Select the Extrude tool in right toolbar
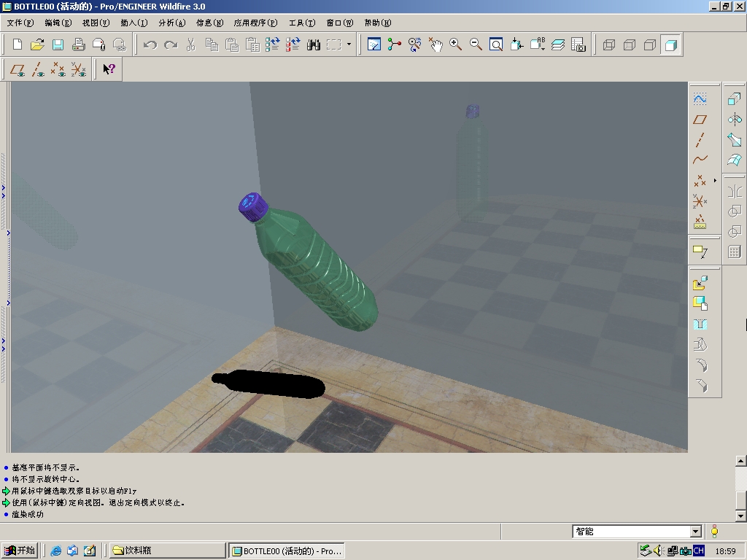Viewport: 747px width, 560px height. [735, 99]
